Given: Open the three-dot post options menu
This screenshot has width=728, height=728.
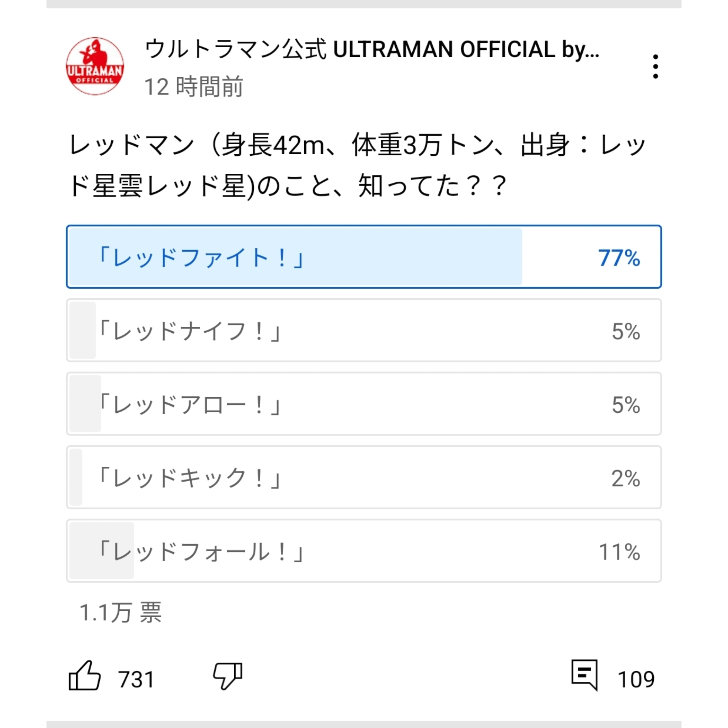Looking at the screenshot, I should pos(655,66).
